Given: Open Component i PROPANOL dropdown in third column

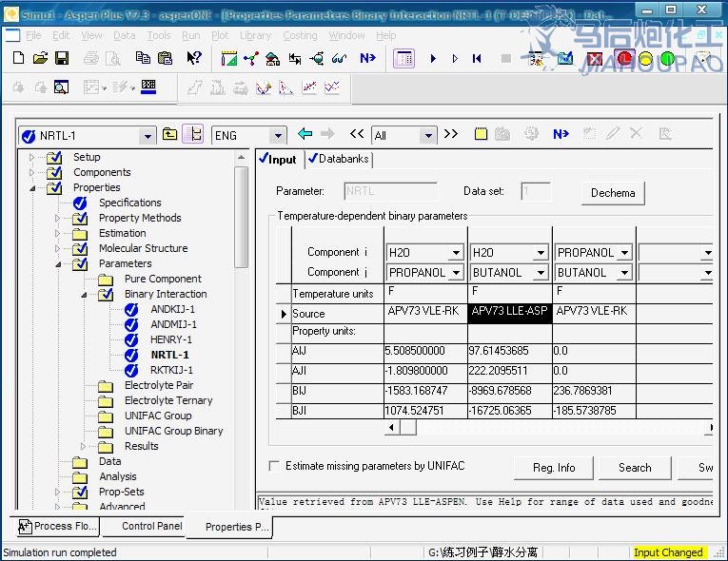Looking at the screenshot, I should tap(625, 253).
